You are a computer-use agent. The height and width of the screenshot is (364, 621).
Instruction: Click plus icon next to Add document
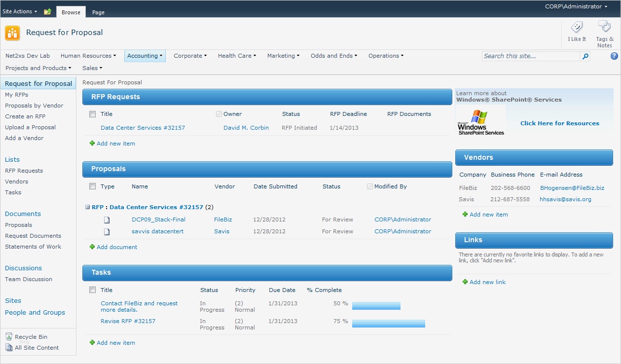92,247
